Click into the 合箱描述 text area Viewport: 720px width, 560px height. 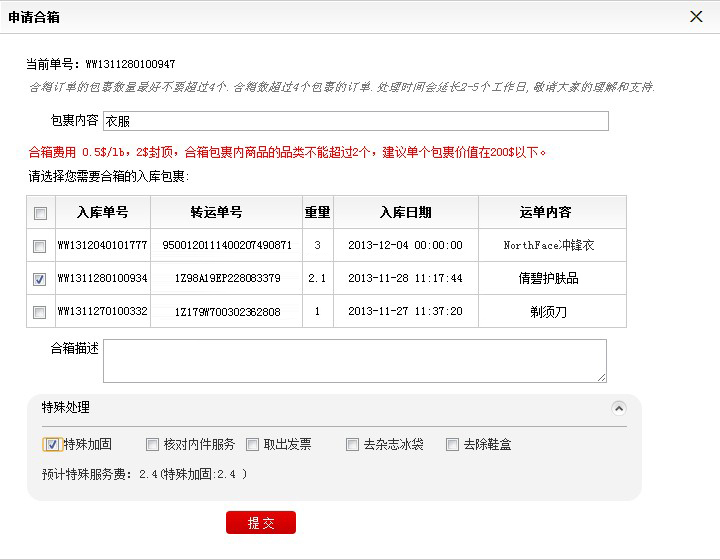[x=355, y=360]
